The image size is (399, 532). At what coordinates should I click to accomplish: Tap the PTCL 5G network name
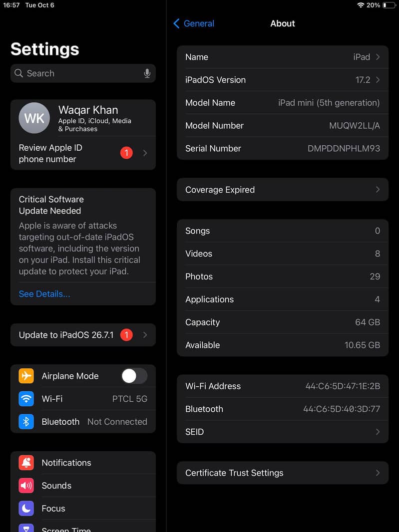pyautogui.click(x=130, y=399)
